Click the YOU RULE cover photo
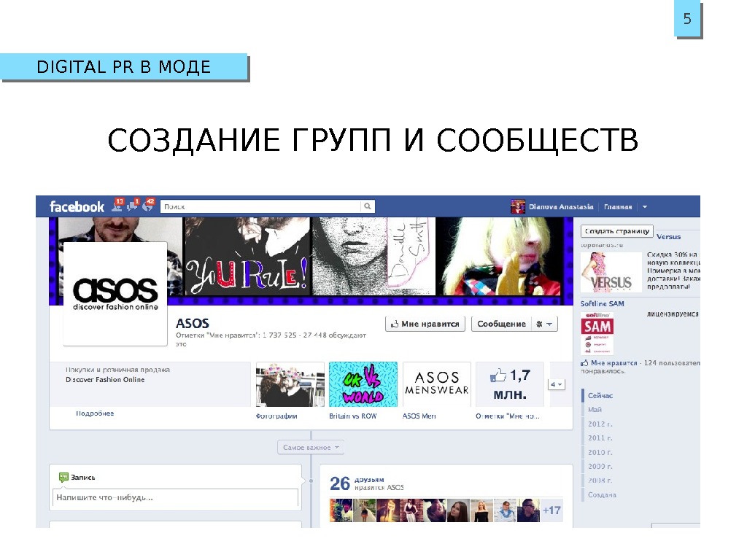 pyautogui.click(x=247, y=256)
